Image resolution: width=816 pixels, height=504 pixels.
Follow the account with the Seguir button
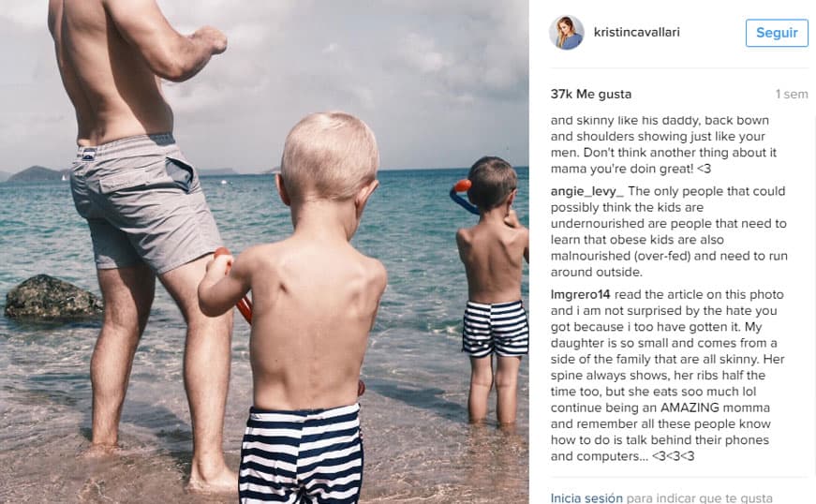[x=777, y=33]
